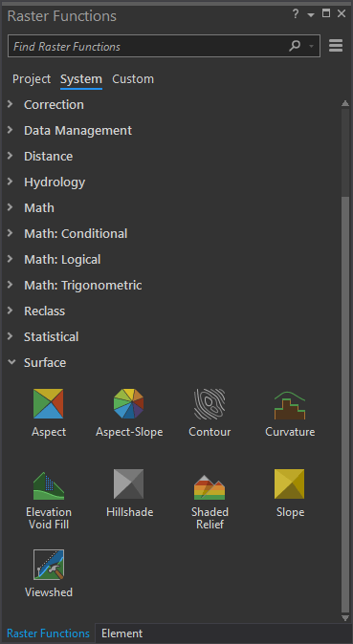Open the Curvature function icon

tap(290, 405)
